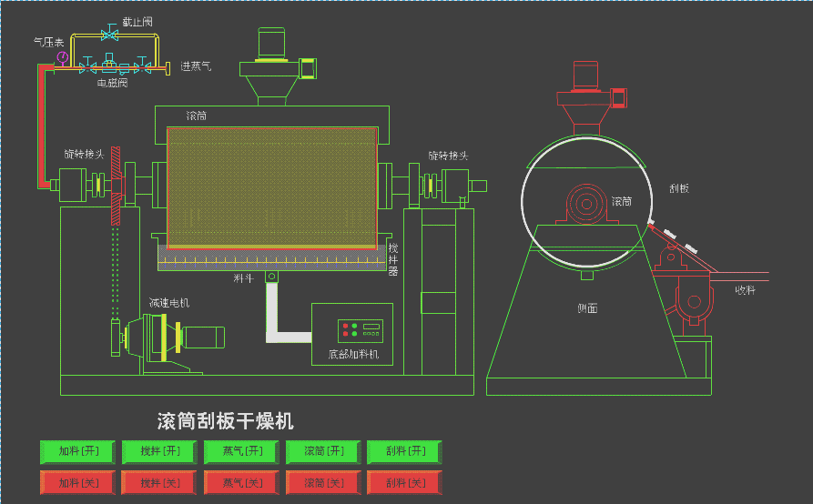Shut off steam via 蒸气[关] button
The image size is (813, 504).
(x=241, y=482)
